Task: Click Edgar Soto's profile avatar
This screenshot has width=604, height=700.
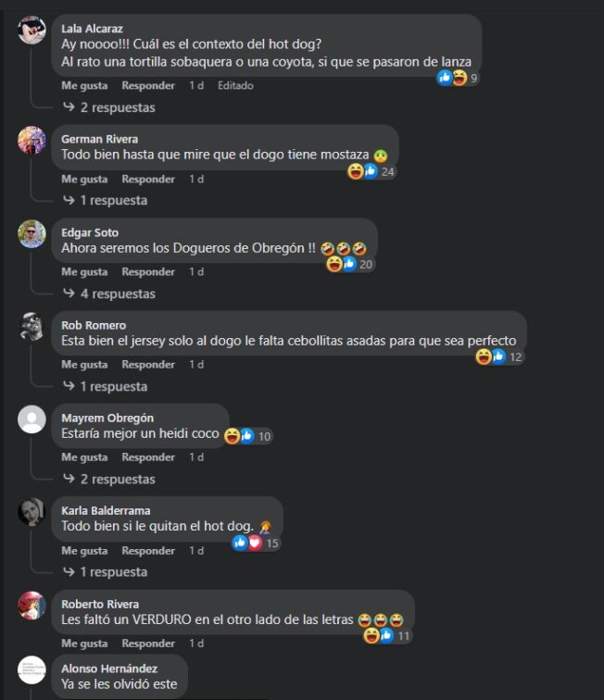Action: click(x=31, y=233)
